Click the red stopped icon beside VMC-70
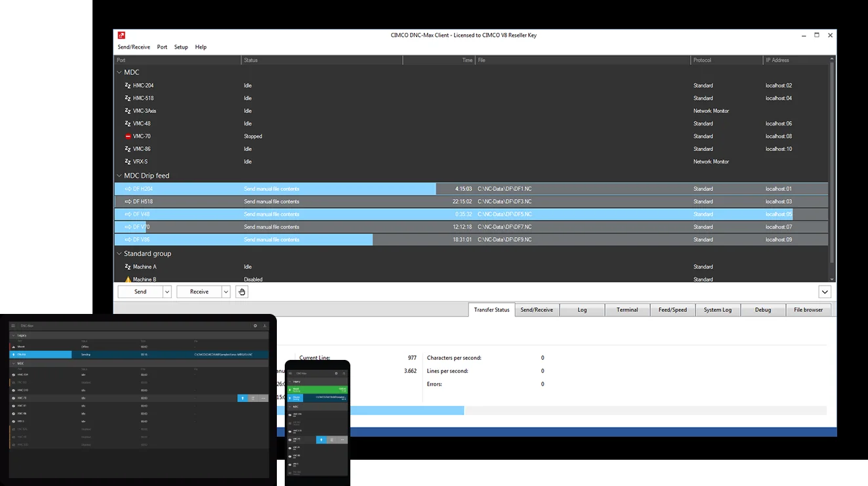The width and height of the screenshot is (868, 486). pos(128,137)
